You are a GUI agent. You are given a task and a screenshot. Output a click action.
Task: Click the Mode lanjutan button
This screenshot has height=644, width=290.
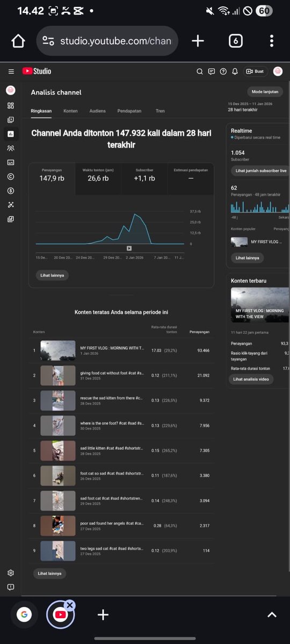point(265,92)
